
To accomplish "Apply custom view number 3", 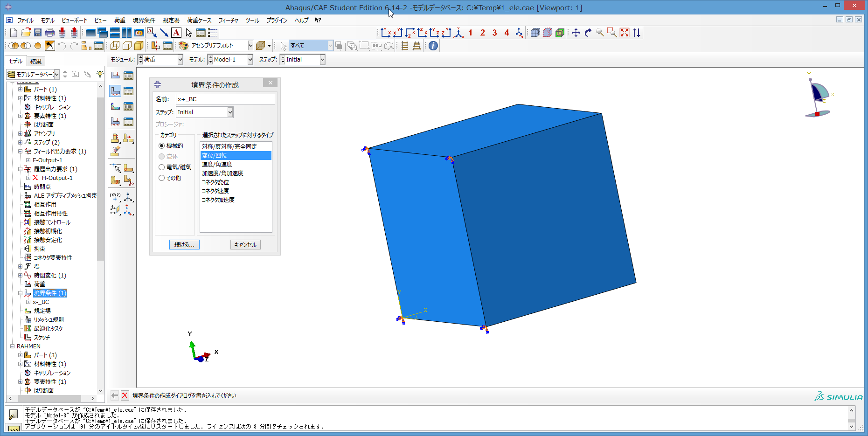I will (x=495, y=33).
